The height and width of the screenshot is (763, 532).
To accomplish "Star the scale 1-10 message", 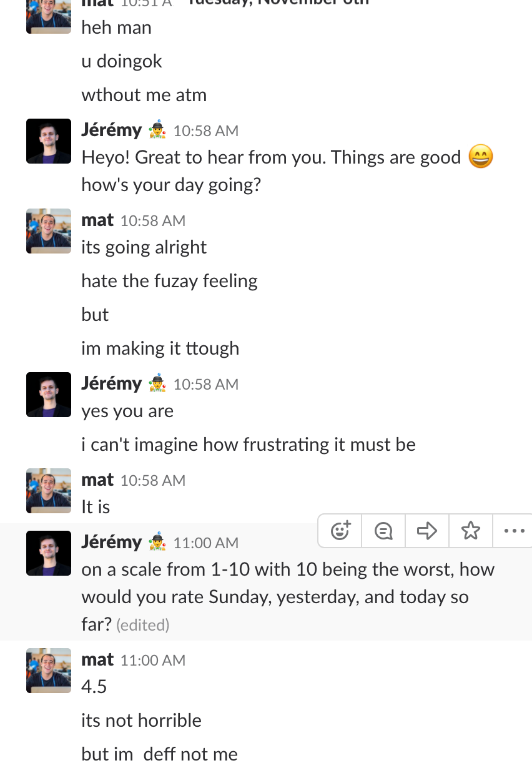I will click(471, 531).
